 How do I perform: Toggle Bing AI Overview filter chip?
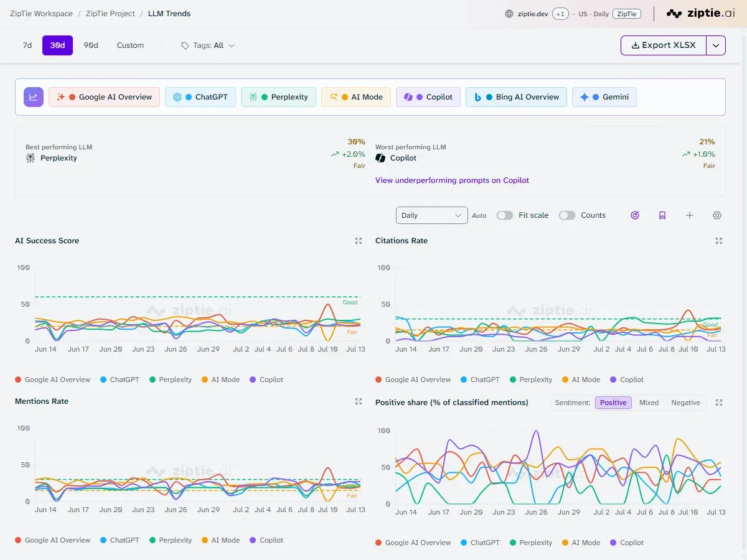[516, 97]
